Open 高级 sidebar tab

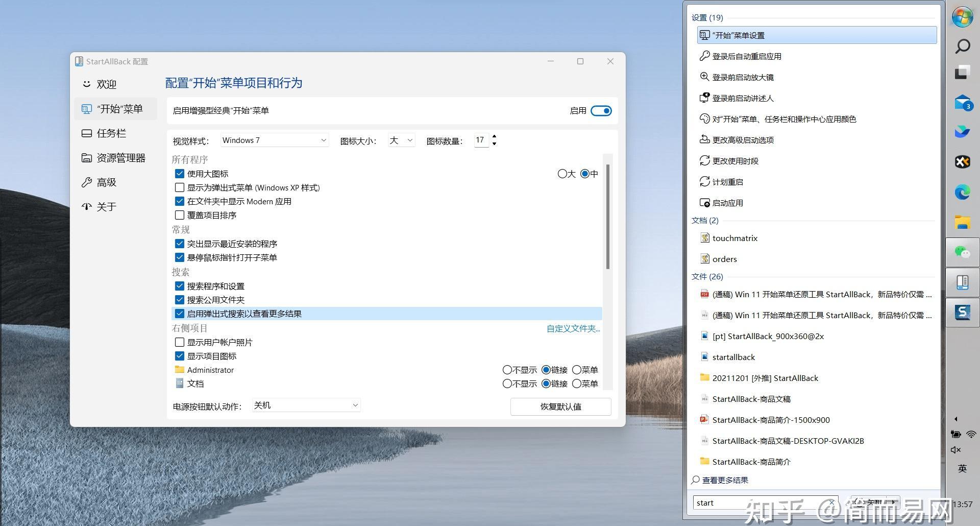116,182
